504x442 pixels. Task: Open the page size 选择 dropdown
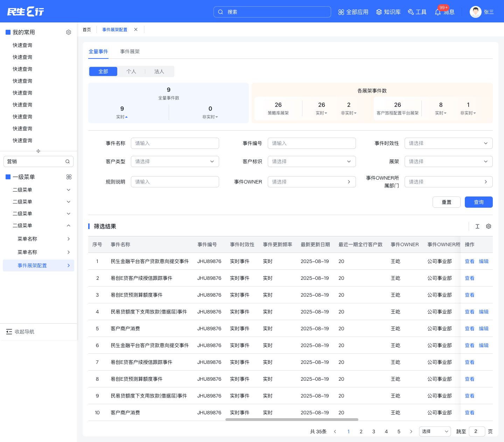[435, 431]
